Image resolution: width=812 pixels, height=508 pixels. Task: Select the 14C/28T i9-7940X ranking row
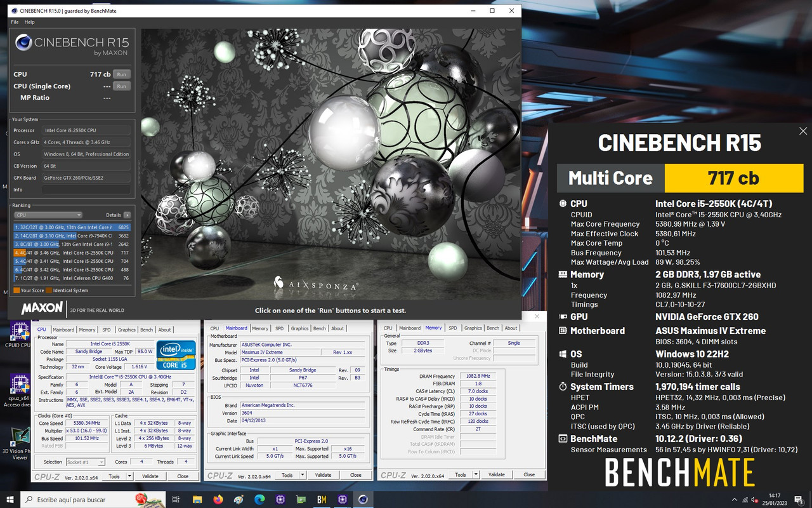click(72, 236)
